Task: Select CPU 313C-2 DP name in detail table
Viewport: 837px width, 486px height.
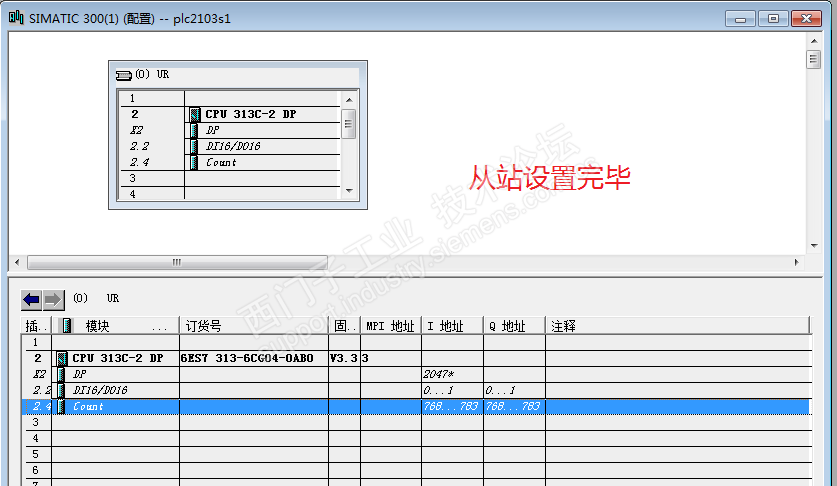Action: click(x=118, y=358)
